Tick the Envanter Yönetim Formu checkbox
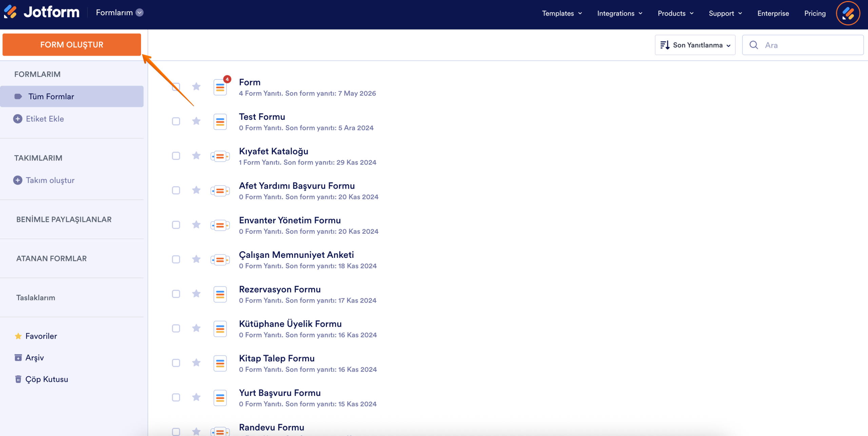 [176, 225]
